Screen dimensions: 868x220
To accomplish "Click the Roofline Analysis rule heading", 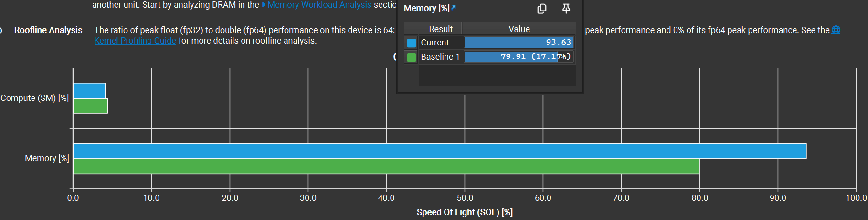I will [48, 30].
